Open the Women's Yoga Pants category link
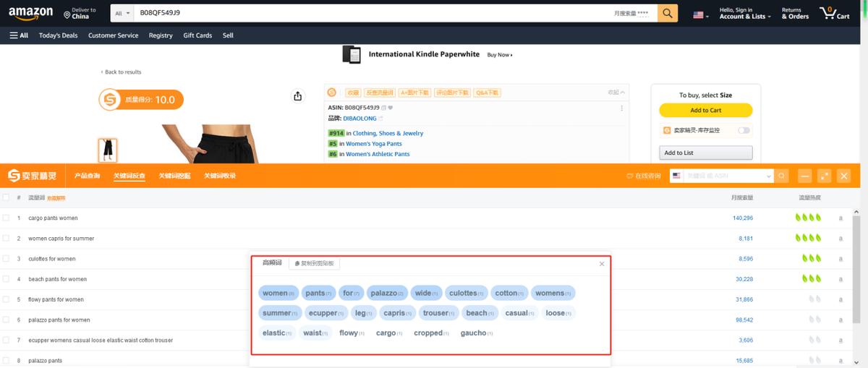 click(374, 144)
